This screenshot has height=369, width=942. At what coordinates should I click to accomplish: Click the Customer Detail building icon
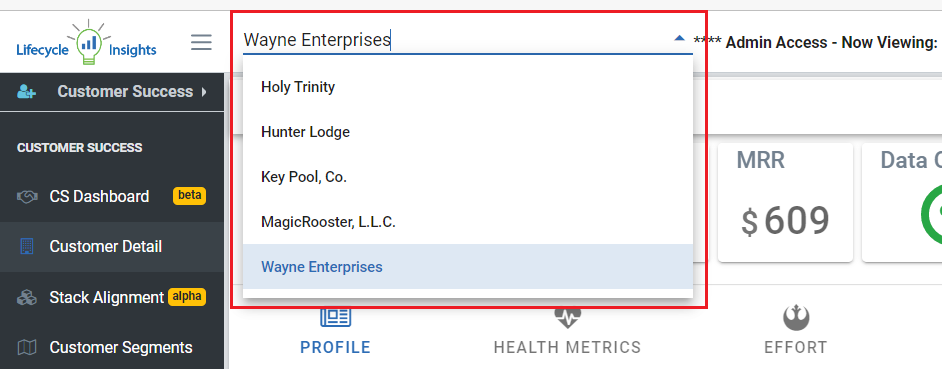click(x=27, y=246)
